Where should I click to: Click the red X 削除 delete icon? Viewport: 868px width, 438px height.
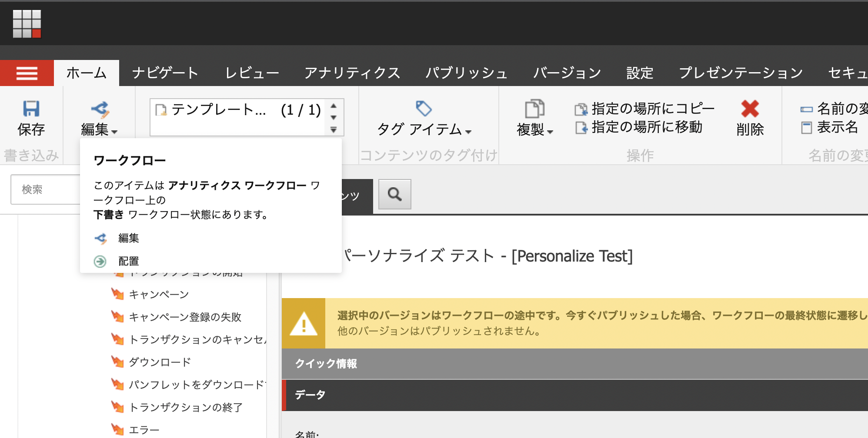click(750, 109)
